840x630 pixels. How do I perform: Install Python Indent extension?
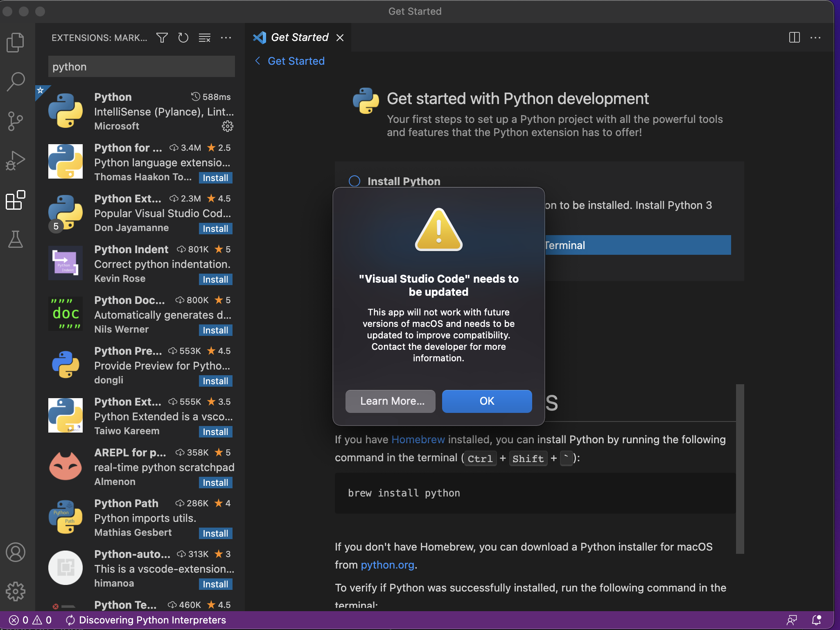pos(216,279)
